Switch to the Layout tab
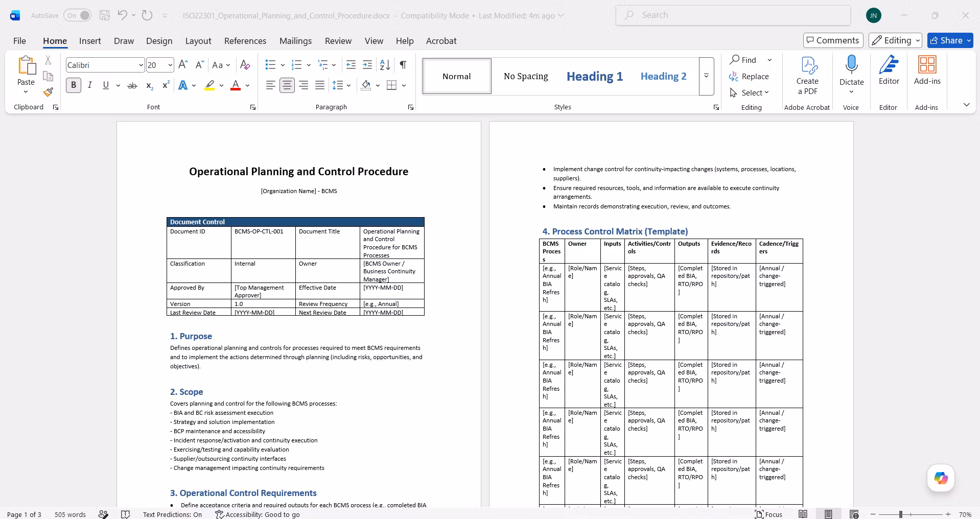Viewport: 980px width, 519px height. 198,41
